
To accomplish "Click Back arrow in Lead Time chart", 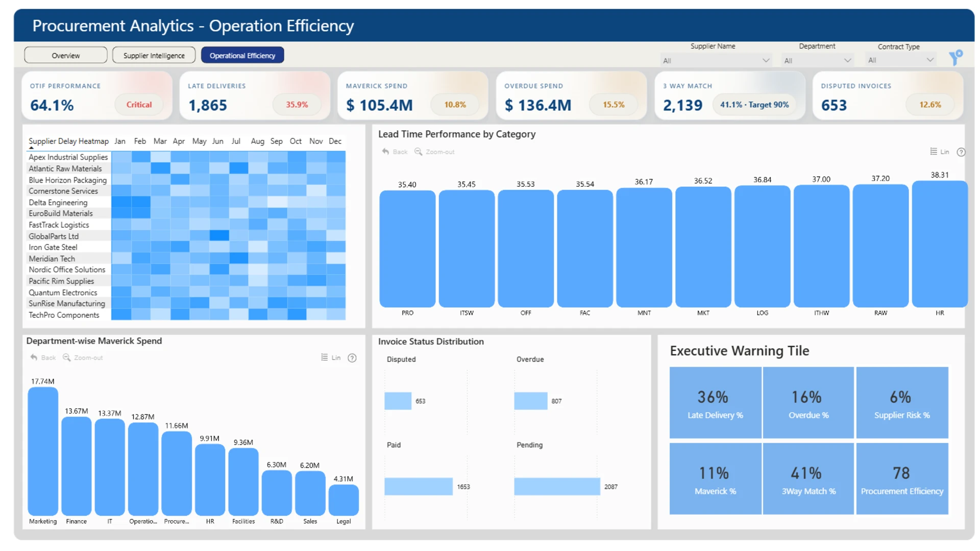I will click(x=386, y=152).
